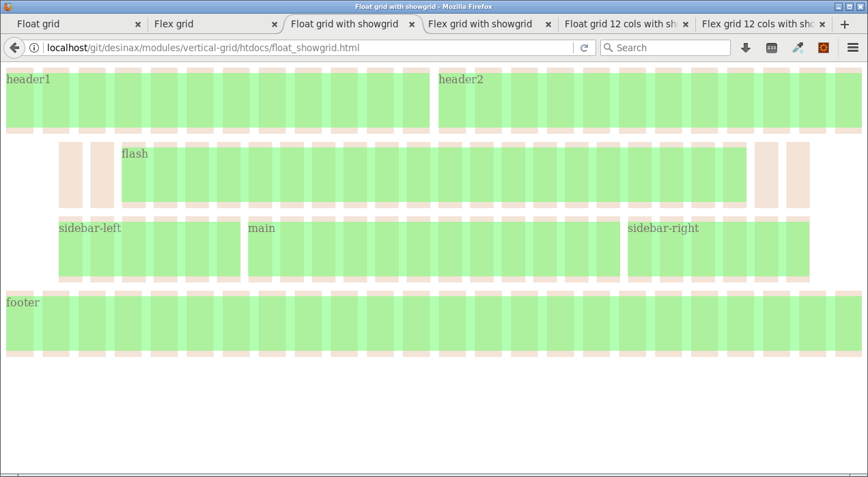Click the header2 text
Viewport: 868px width, 477px height.
click(461, 79)
